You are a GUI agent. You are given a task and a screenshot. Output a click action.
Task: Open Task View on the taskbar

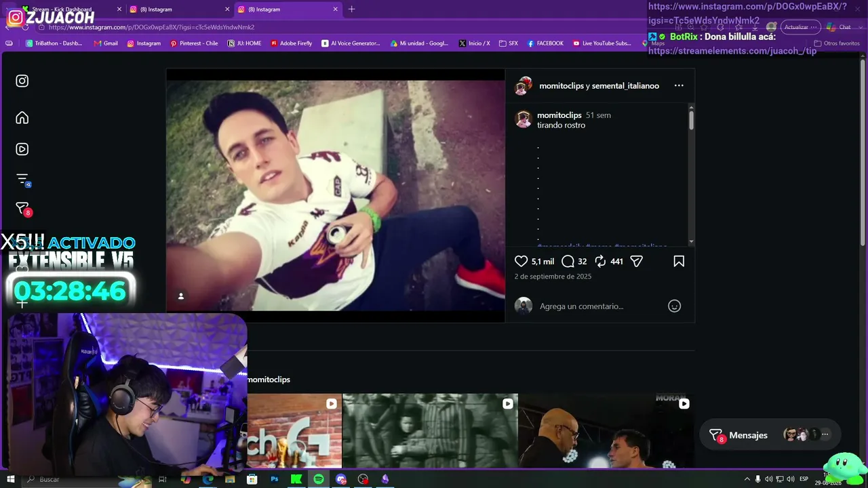tap(163, 479)
